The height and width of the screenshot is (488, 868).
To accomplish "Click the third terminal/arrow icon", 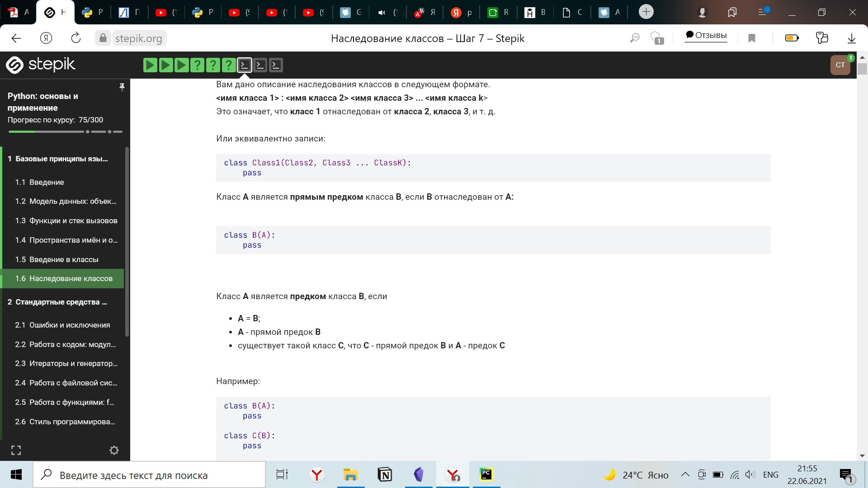I will (275, 65).
